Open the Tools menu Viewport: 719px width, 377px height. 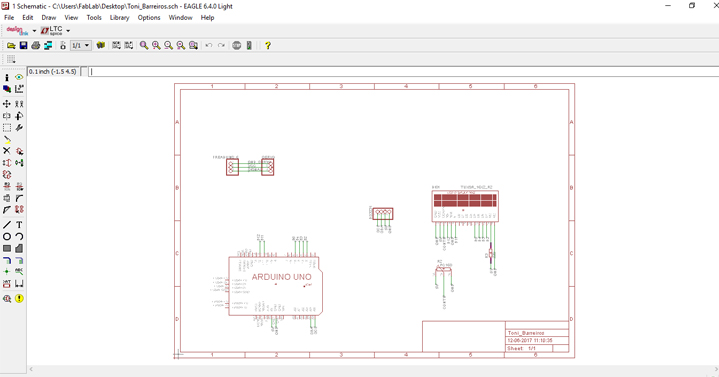94,17
